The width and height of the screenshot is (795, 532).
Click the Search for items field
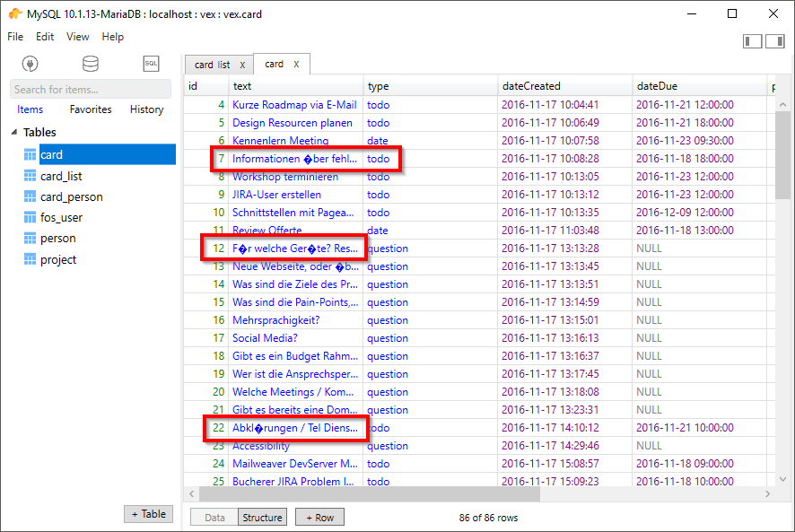pos(87,88)
